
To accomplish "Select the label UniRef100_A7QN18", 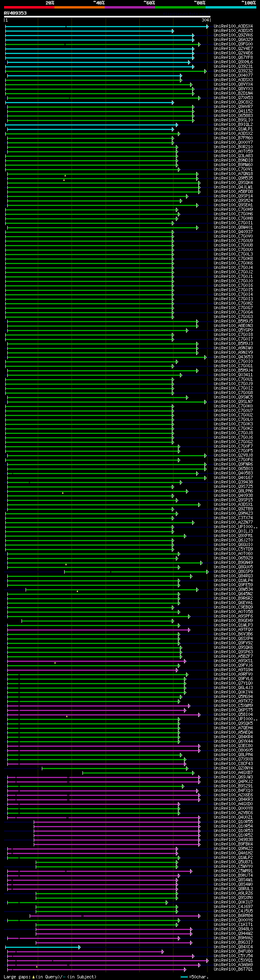I will (233, 174).
